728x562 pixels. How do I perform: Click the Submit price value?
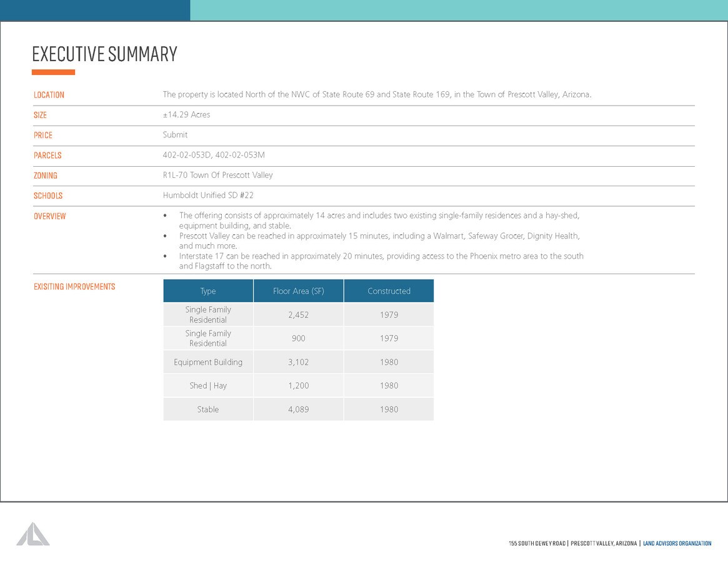[x=175, y=135]
